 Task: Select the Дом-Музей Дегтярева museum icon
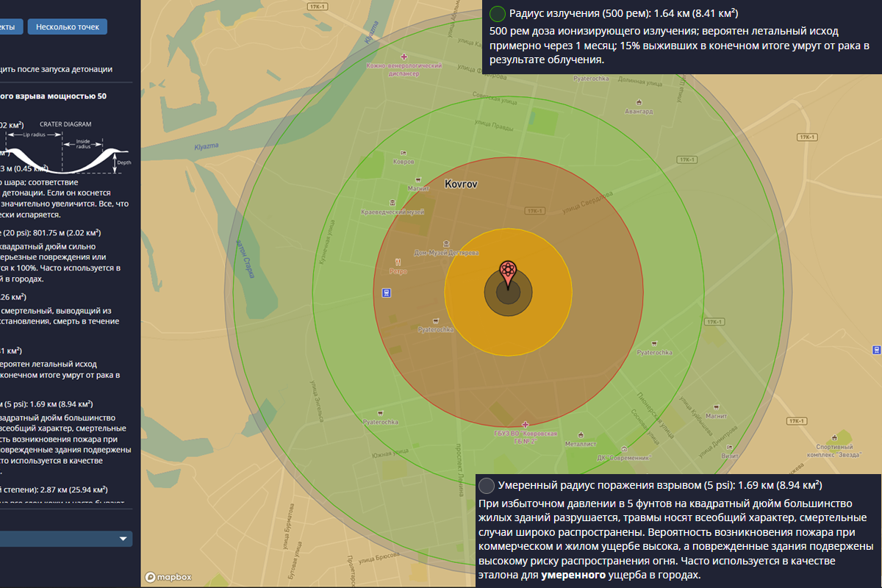pyautogui.click(x=445, y=243)
